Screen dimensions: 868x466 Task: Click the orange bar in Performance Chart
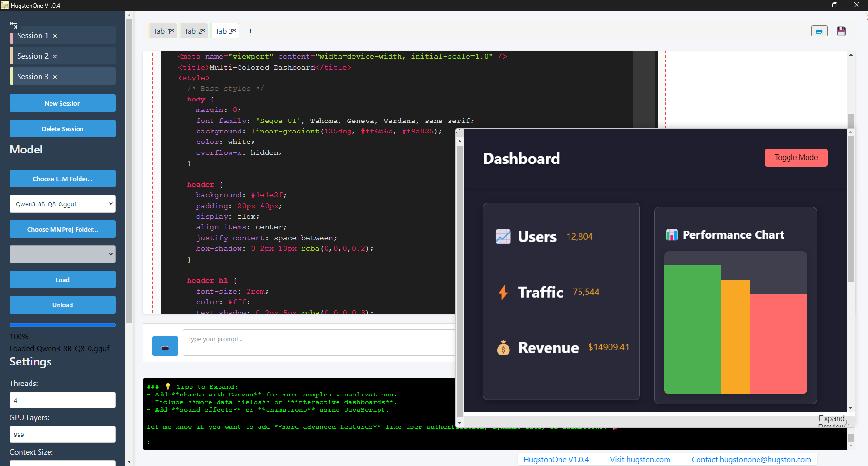tap(736, 336)
